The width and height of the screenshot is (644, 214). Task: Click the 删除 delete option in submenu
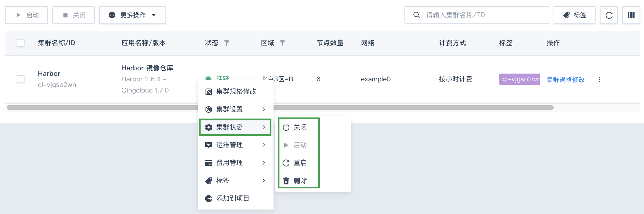pos(313,181)
